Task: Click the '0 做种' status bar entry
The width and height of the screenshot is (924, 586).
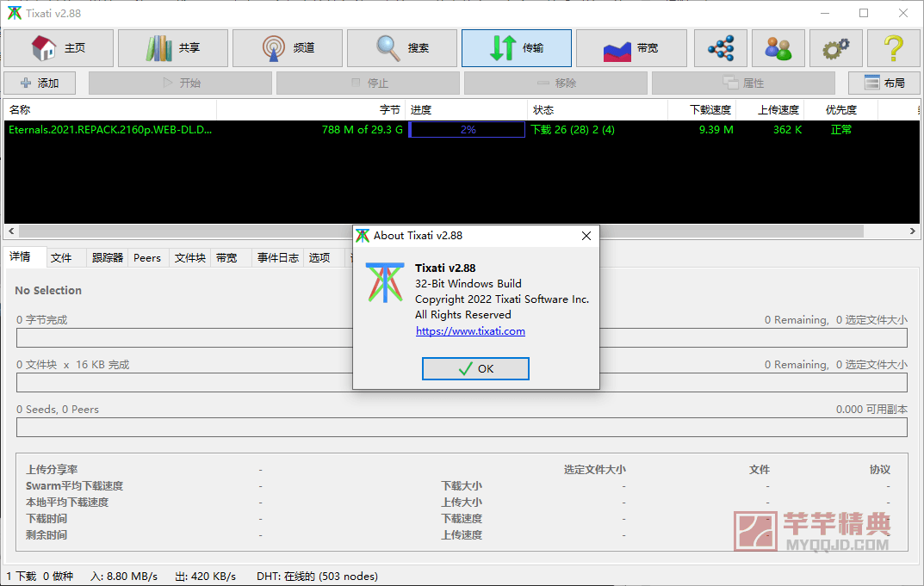Action: 59,576
